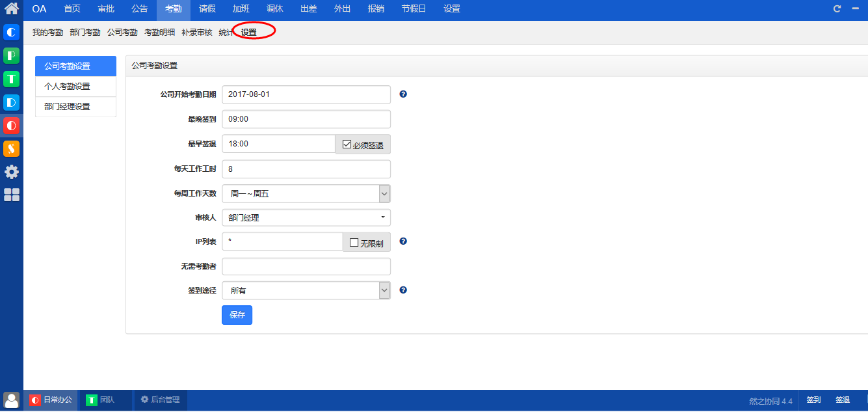
Task: Click the user avatar icon at bottom left
Action: click(12, 400)
